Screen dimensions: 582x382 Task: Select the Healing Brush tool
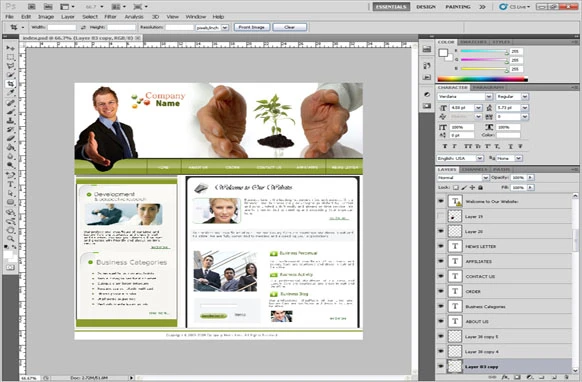(10, 103)
